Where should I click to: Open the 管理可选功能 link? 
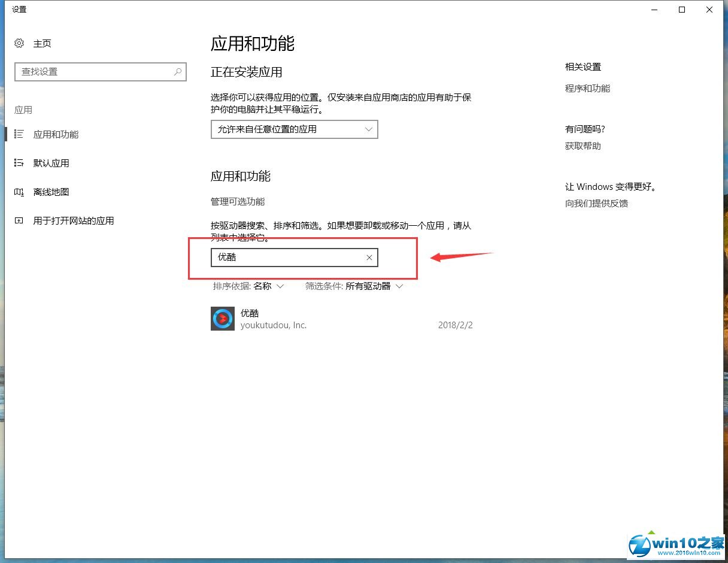tap(238, 201)
